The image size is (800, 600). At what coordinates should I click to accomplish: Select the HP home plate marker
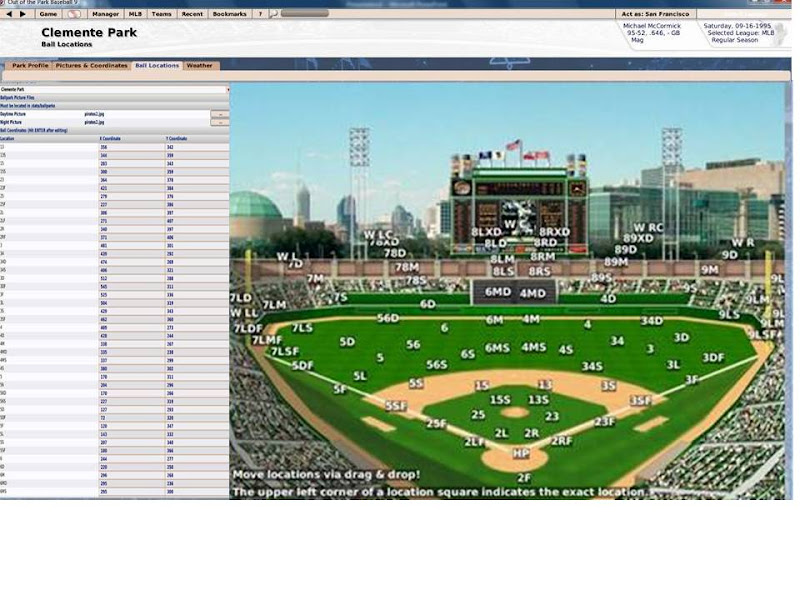pos(520,453)
